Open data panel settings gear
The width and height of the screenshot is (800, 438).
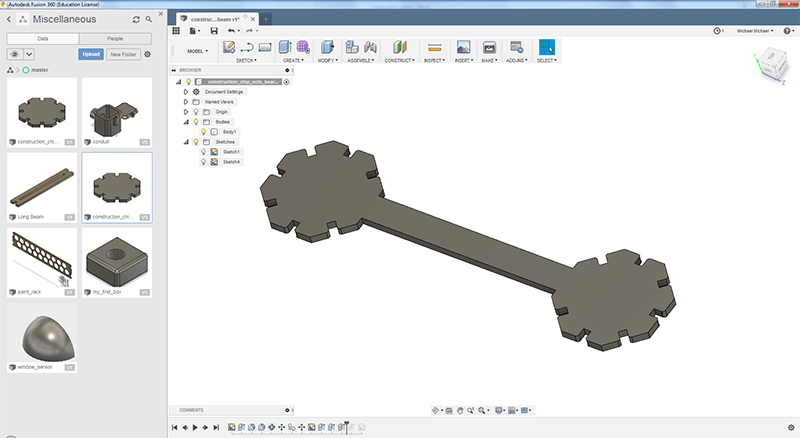pos(148,54)
